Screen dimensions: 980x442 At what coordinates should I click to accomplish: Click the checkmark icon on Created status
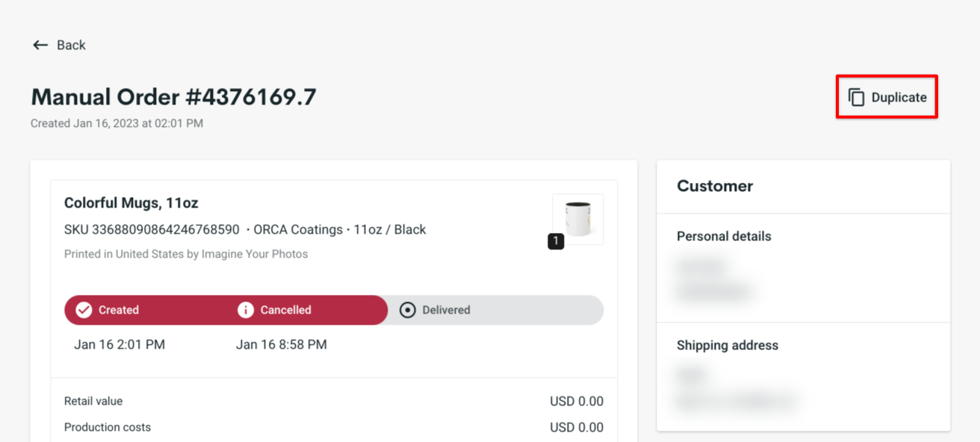84,309
